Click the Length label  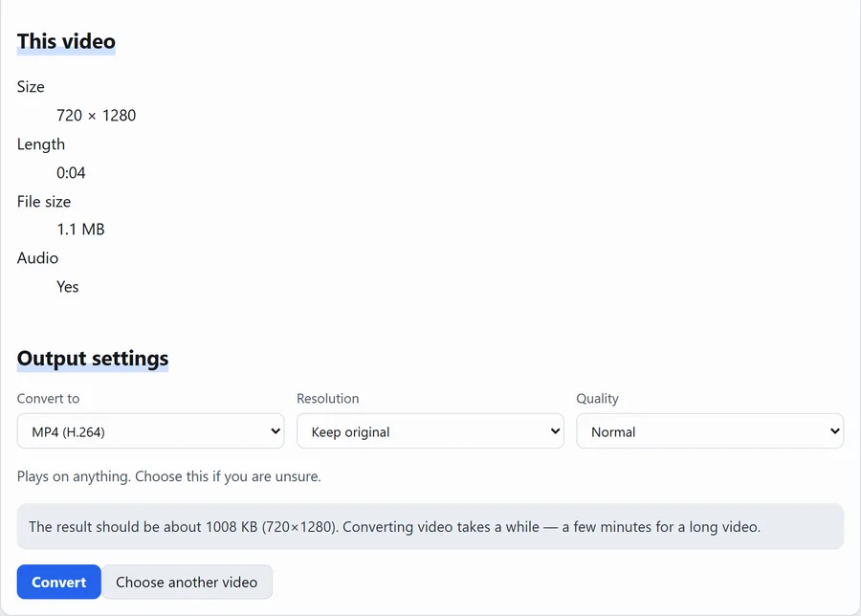tap(41, 144)
